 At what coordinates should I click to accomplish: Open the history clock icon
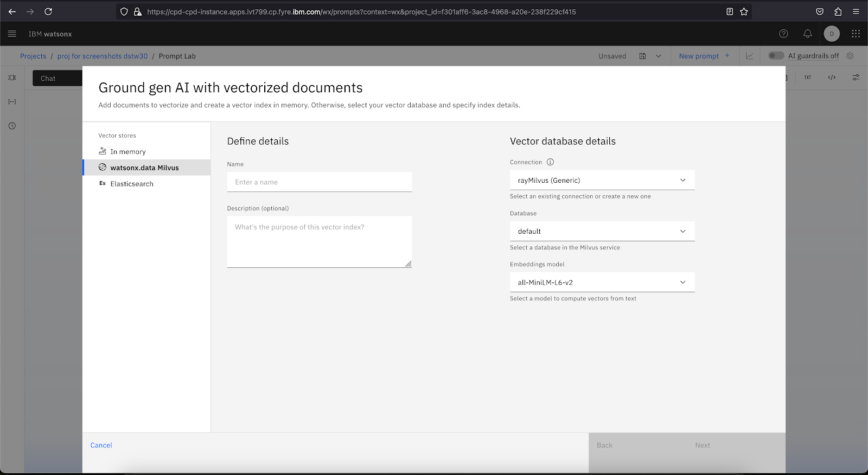coord(12,126)
